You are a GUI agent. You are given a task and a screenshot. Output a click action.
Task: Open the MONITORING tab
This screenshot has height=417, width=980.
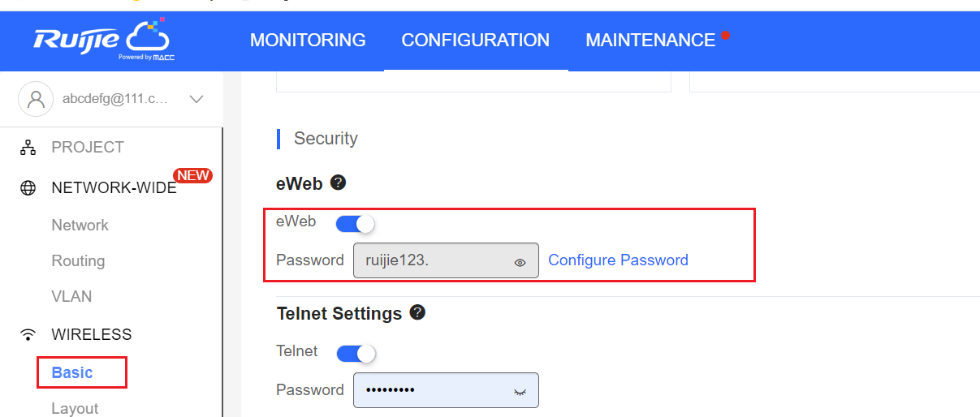[308, 40]
